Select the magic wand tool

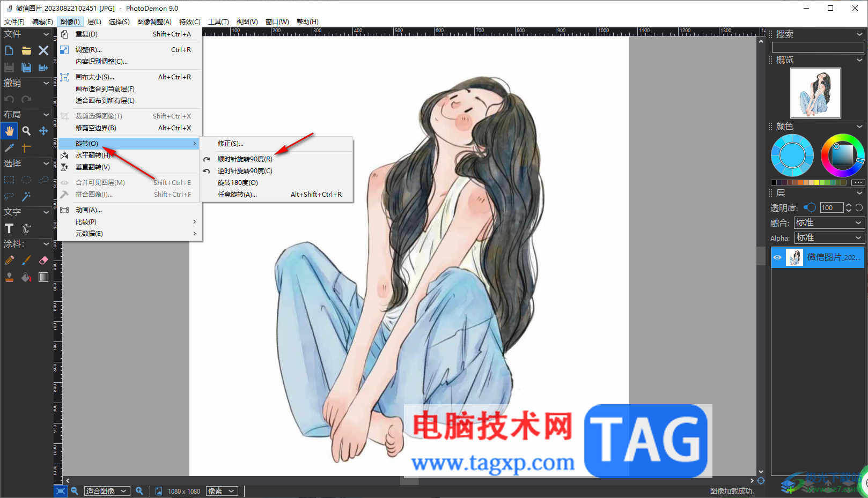click(x=26, y=196)
